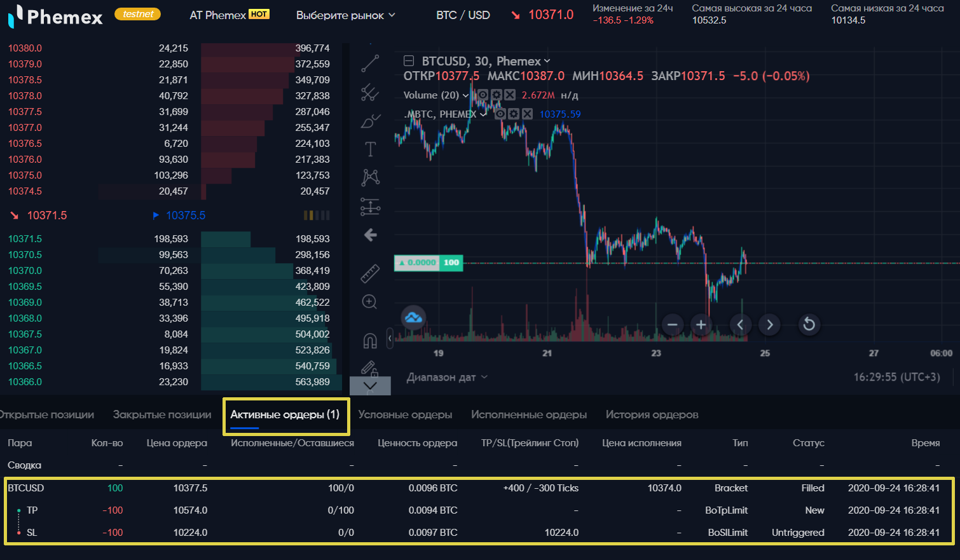Screen dimensions: 960x560
Task: Click the TradingView cloud logo on chart
Action: pos(413,317)
